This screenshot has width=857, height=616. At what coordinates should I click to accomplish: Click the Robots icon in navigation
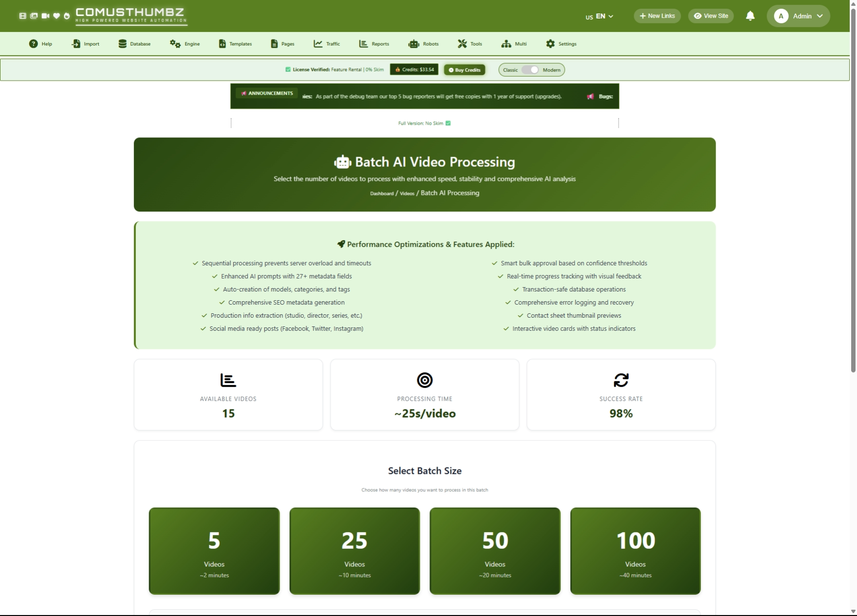coord(413,44)
